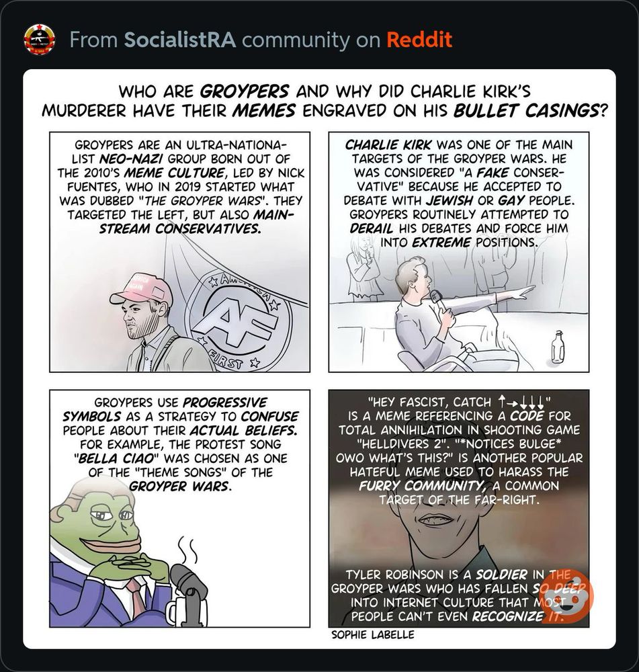Click the comic headline about Groypers
Screen dimensions: 639x672
[325, 101]
